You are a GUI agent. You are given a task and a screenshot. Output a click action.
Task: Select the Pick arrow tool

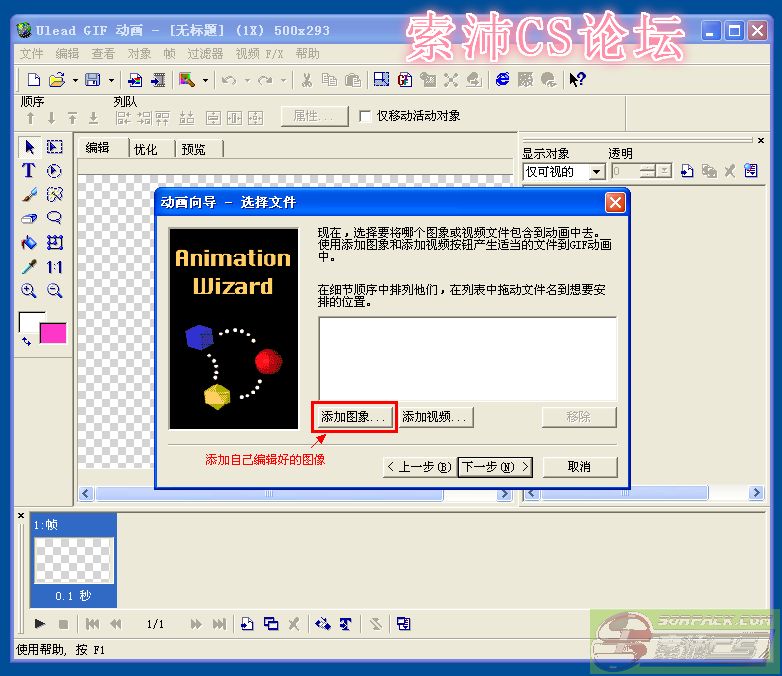click(29, 147)
